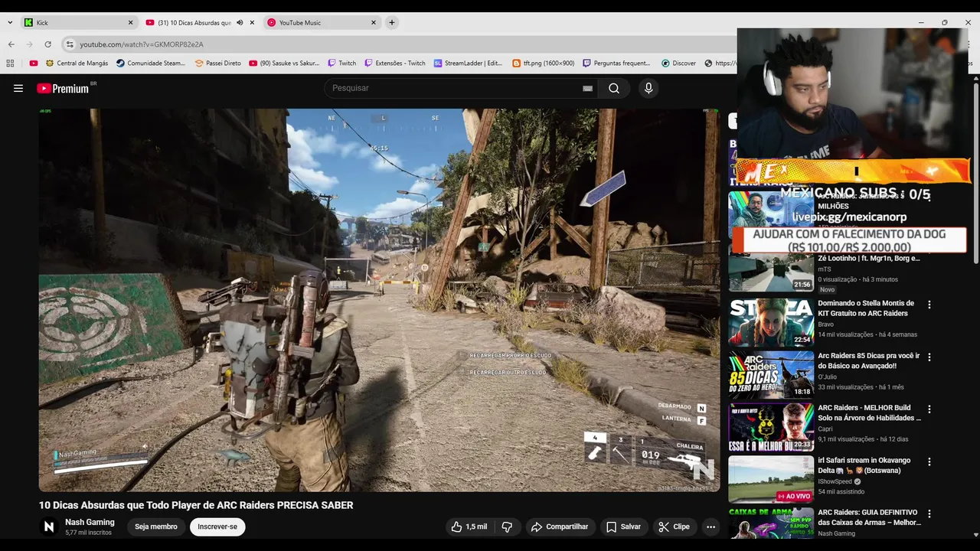Image resolution: width=980 pixels, height=551 pixels.
Task: Click the Seja membro button
Action: (x=156, y=527)
